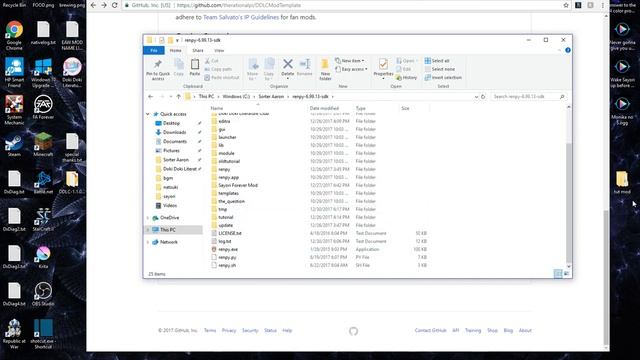Open the File tab
Viewport: 640px width, 360px height.
pos(154,50)
